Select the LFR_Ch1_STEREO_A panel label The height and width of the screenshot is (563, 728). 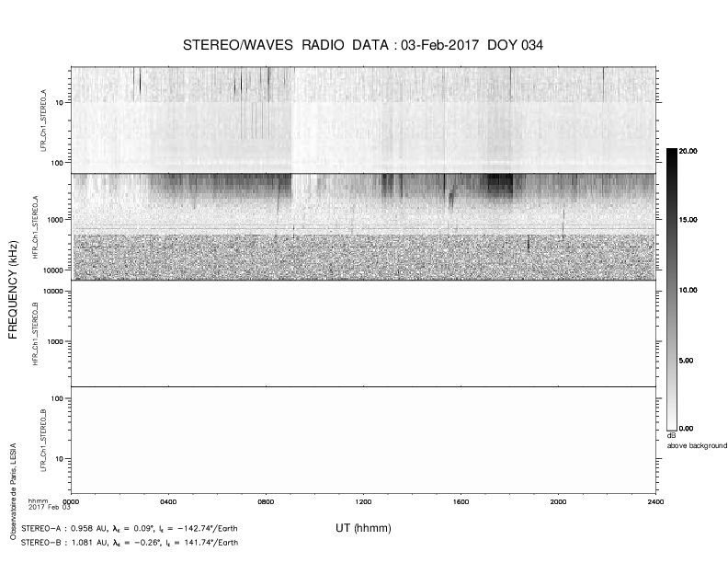[44, 121]
